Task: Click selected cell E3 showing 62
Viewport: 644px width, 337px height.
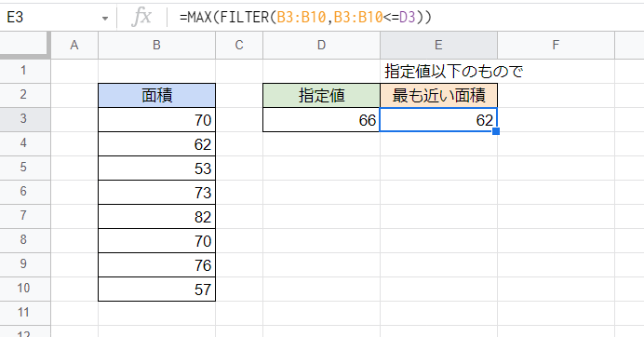Action: pos(438,119)
